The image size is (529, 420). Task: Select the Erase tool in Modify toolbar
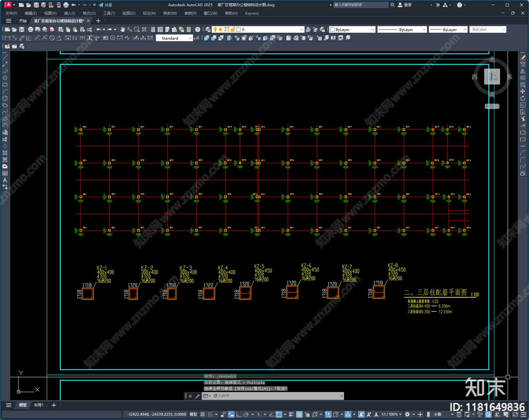(523, 58)
